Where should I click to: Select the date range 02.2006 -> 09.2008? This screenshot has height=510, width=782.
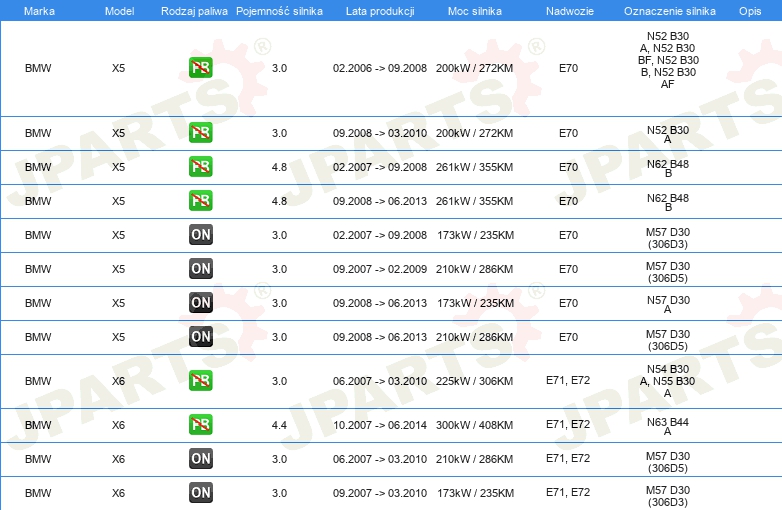coord(380,68)
